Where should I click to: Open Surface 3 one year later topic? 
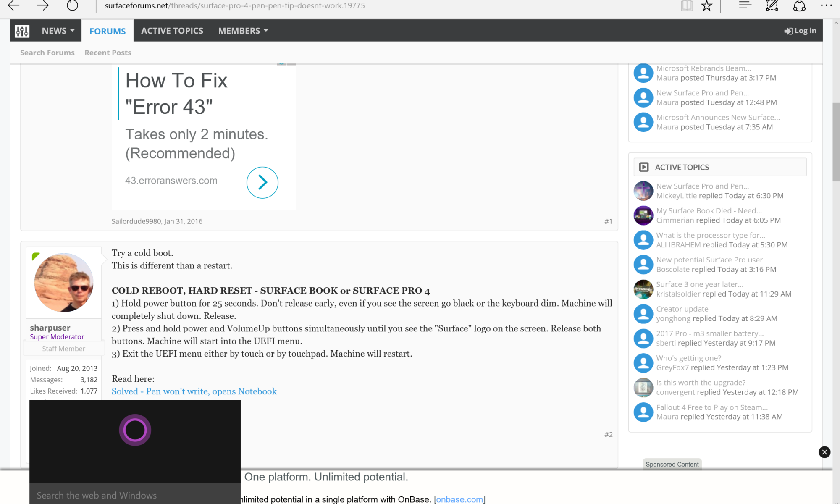point(700,284)
